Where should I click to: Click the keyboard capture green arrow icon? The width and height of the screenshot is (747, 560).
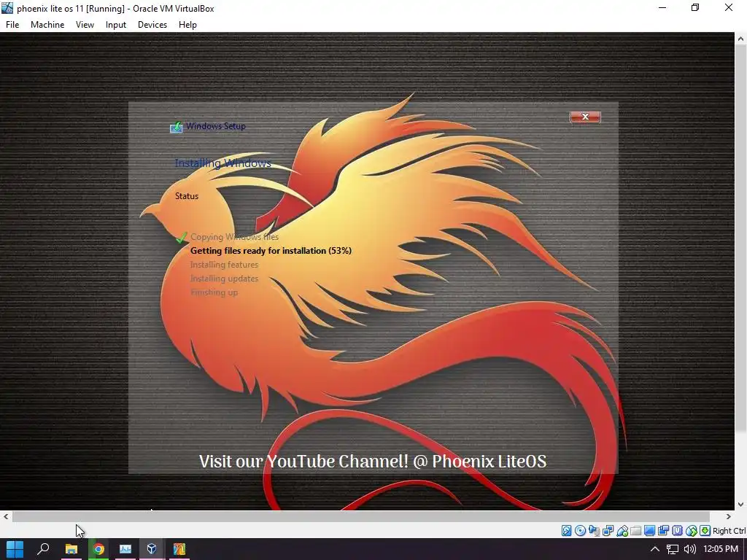pyautogui.click(x=705, y=531)
